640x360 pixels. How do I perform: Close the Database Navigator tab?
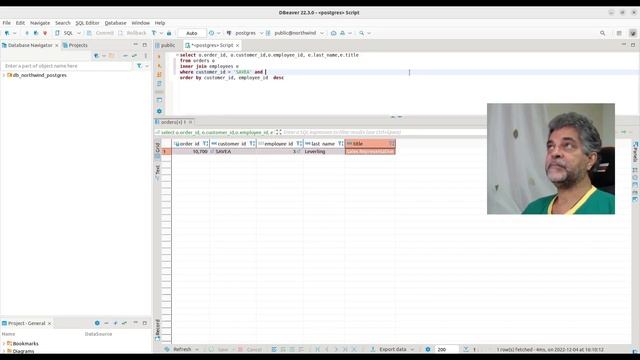(57, 45)
